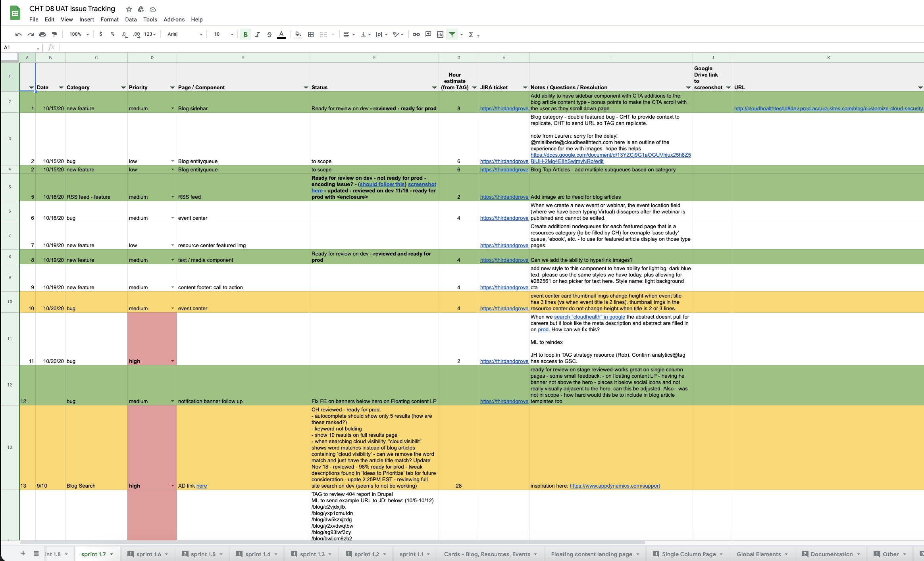This screenshot has width=924, height=561.
Task: Click the print icon
Action: coord(42,35)
